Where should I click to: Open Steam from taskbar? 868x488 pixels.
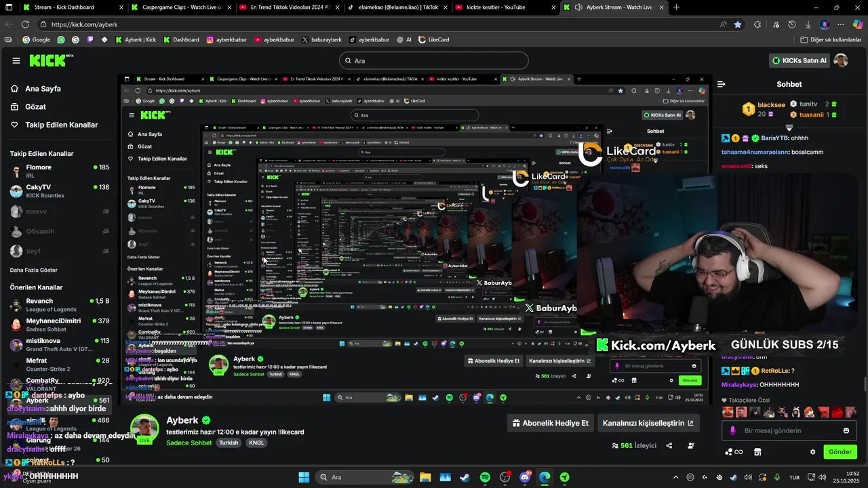coord(465,477)
